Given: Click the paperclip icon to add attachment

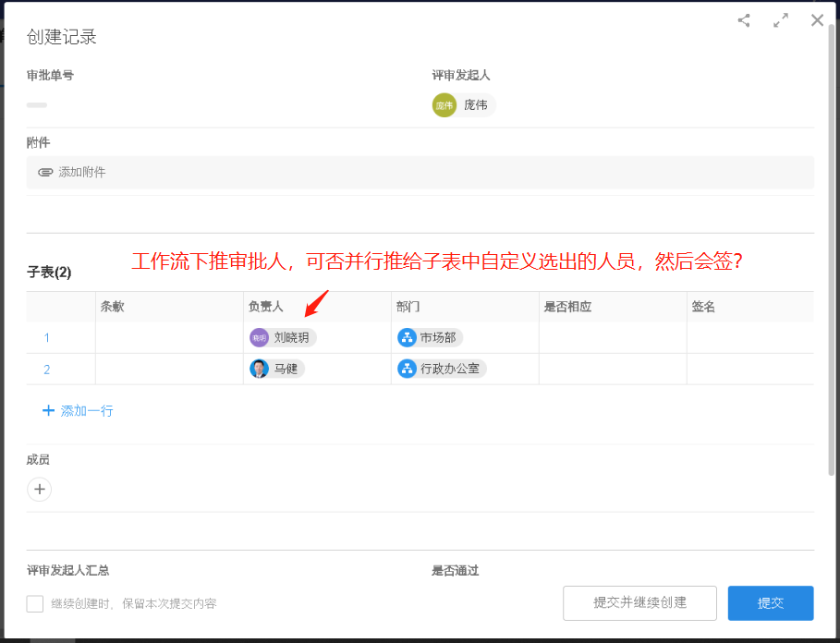Looking at the screenshot, I should 45,172.
